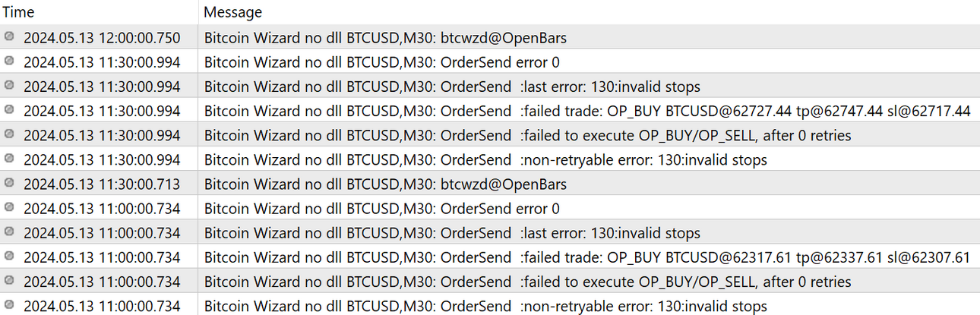Select the 12:00:00.750 btcwzd@OpenBars log row

[x=490, y=37]
